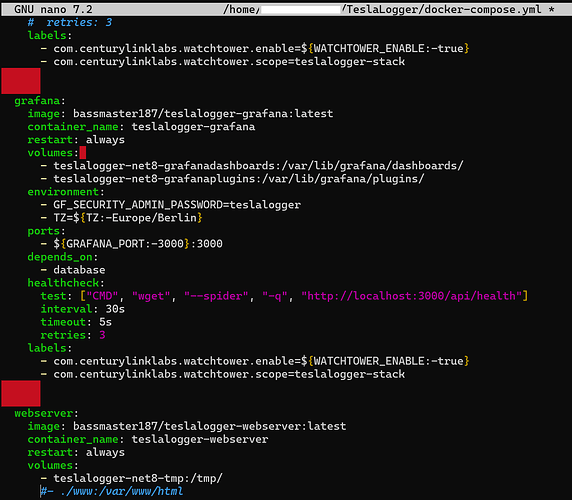This screenshot has width=572, height=500.
Task: Click the "environment:" key
Action: (x=66, y=192)
